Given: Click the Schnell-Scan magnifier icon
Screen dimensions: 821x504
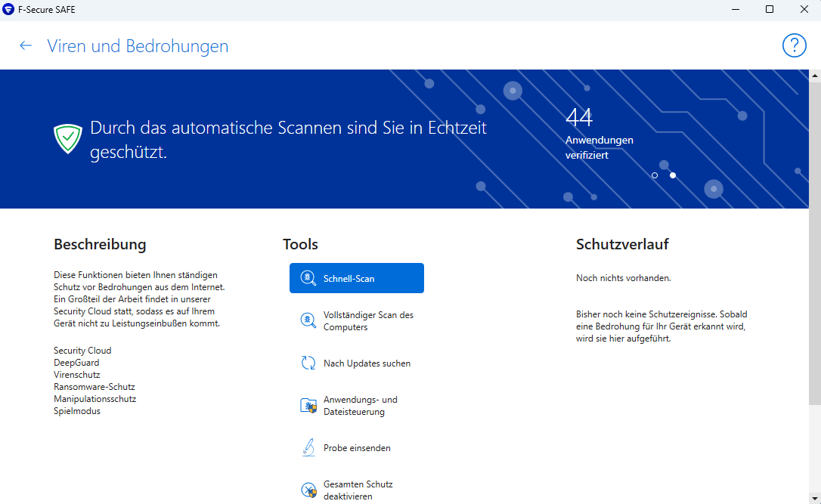Looking at the screenshot, I should click(308, 278).
